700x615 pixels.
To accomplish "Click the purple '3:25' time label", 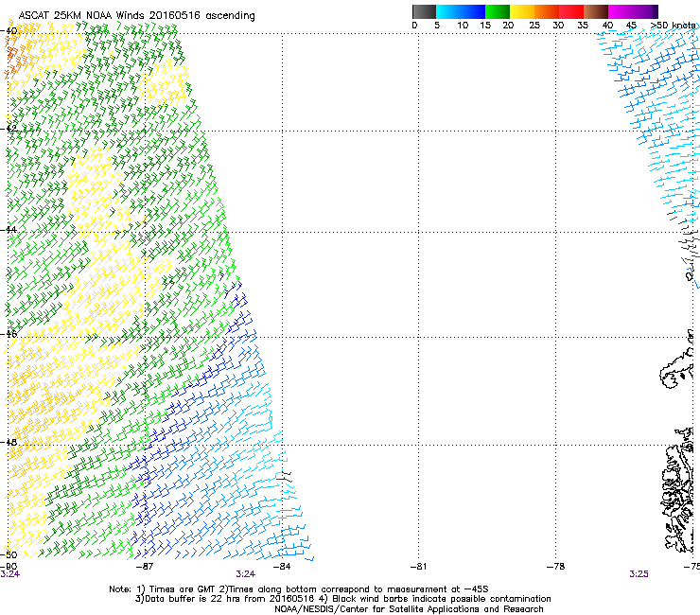I will (639, 574).
